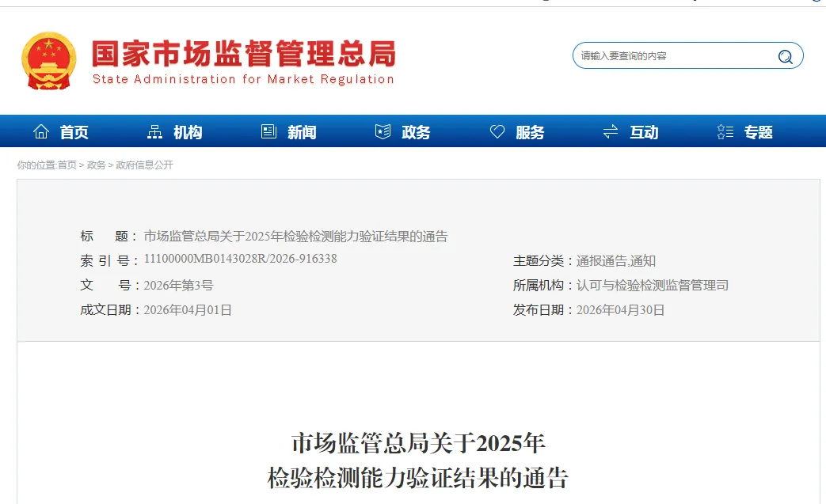This screenshot has width=826, height=504.
Task: Open the 机构 navigation menu item
Action: click(x=188, y=132)
